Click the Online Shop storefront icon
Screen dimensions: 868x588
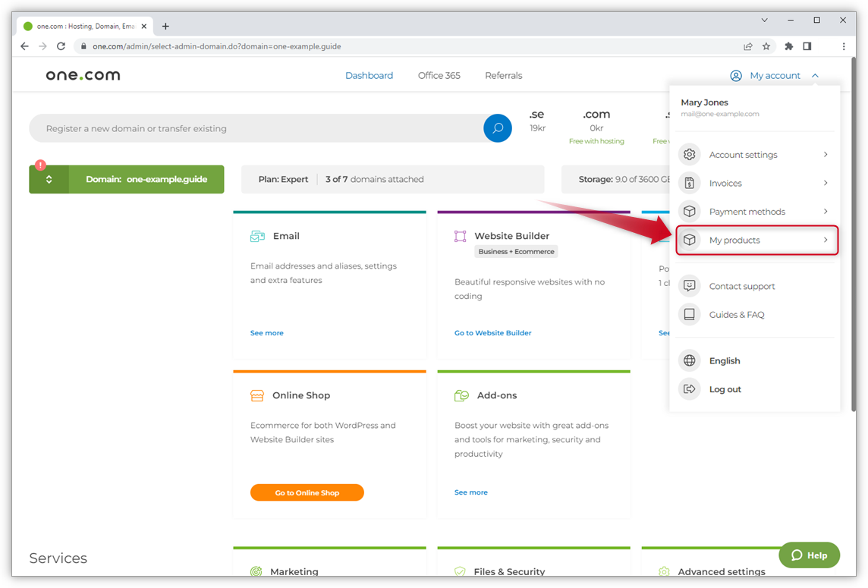pos(257,395)
